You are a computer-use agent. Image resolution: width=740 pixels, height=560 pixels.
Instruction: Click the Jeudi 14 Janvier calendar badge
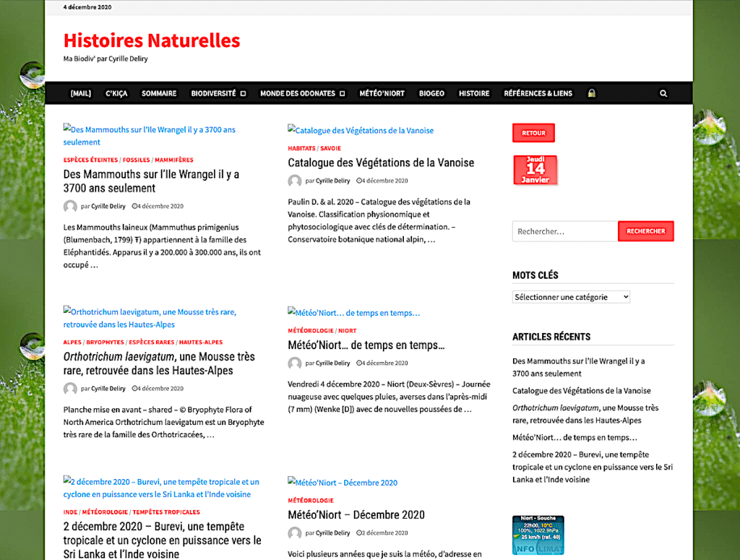(535, 170)
